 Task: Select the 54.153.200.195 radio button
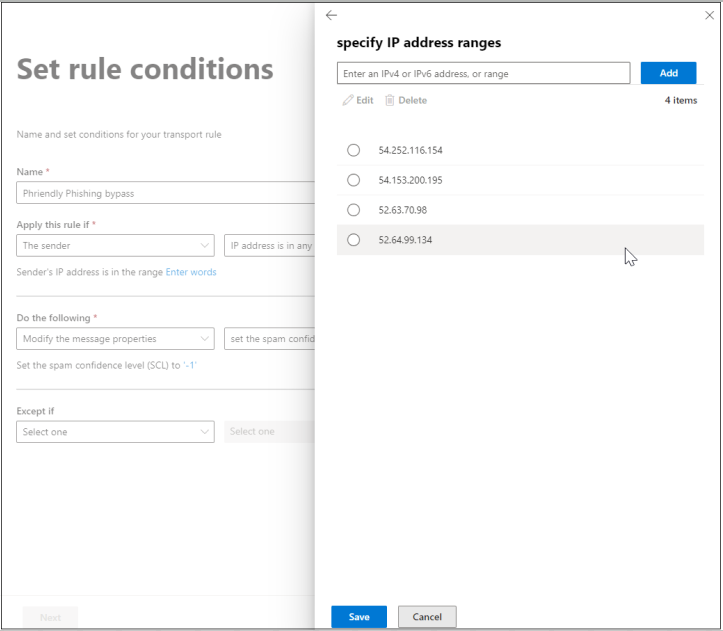coord(354,180)
